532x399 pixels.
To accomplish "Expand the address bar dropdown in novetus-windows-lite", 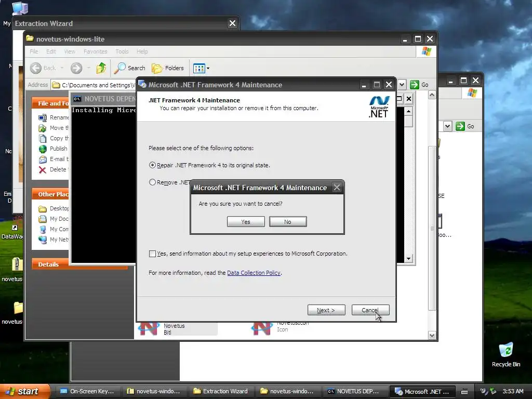I will (402, 85).
